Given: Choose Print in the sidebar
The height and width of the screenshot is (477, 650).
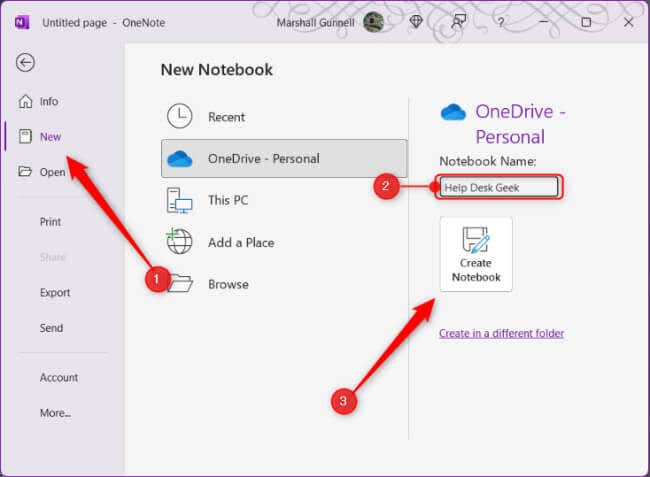Looking at the screenshot, I should tap(50, 222).
